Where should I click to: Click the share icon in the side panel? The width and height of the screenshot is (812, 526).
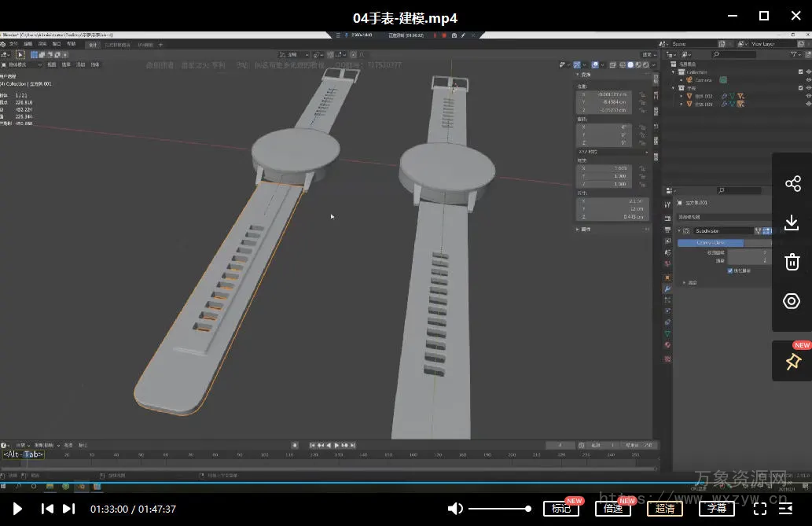[792, 184]
